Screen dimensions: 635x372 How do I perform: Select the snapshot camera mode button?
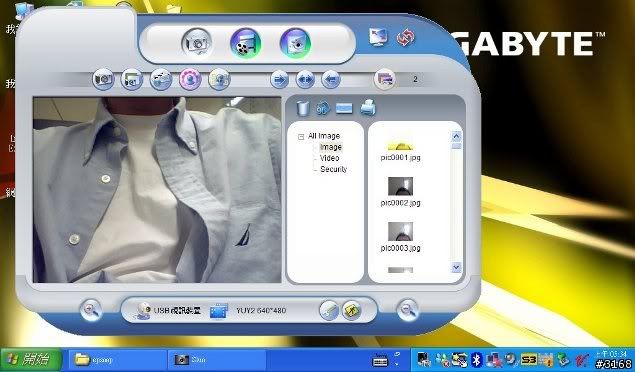tap(196, 42)
